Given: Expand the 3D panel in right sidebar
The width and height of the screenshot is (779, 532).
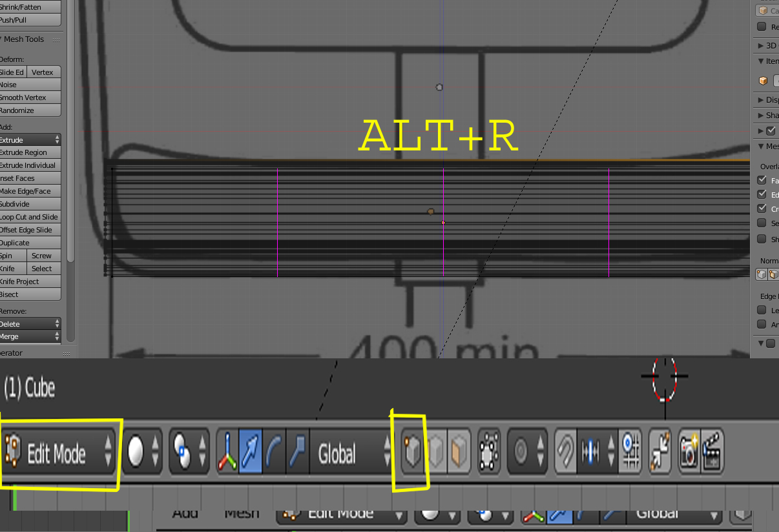Looking at the screenshot, I should 767,46.
